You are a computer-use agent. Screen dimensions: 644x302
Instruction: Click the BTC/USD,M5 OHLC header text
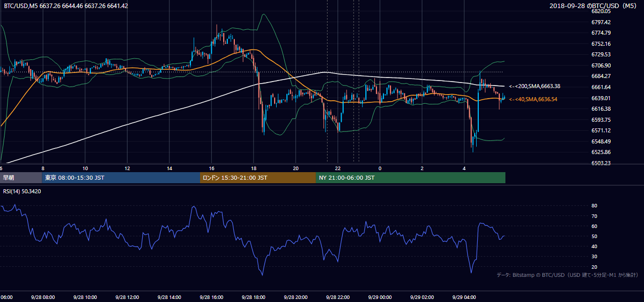(x=66, y=6)
